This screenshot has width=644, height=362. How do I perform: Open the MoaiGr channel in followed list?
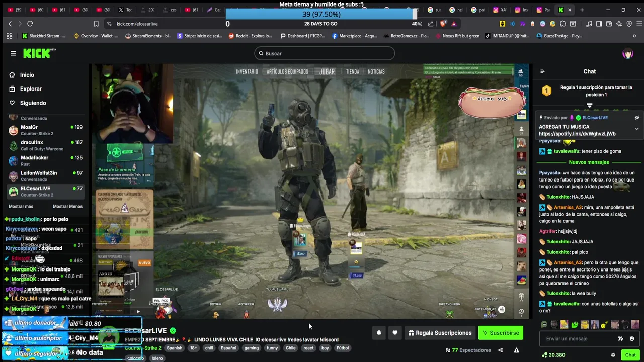pyautogui.click(x=45, y=130)
